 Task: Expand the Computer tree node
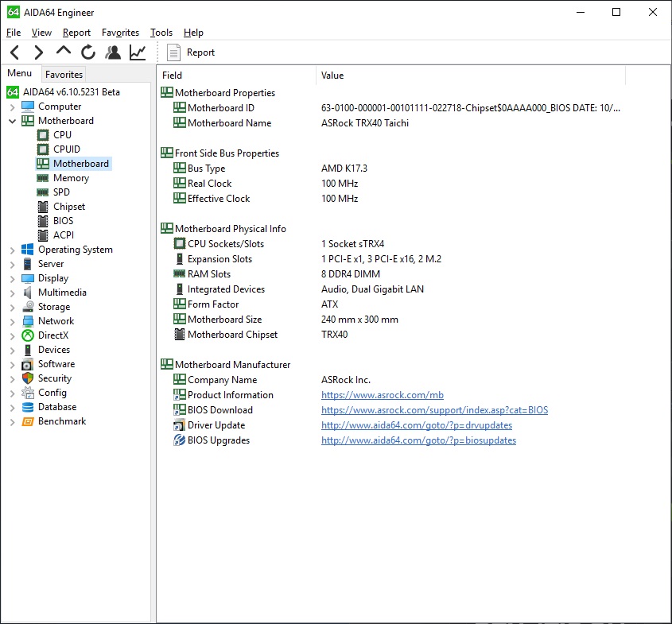12,107
